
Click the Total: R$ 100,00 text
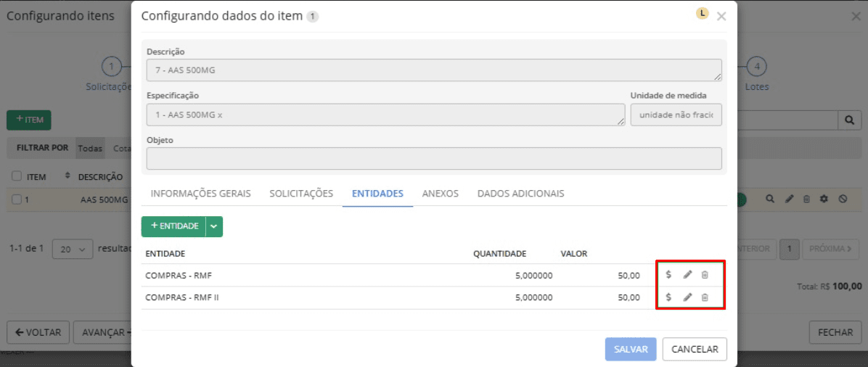point(828,286)
